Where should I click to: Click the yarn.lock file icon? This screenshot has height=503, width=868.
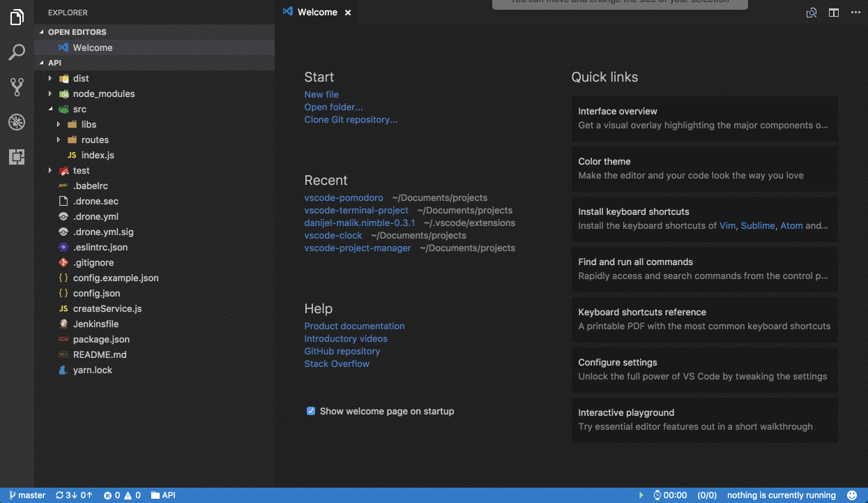(x=63, y=370)
